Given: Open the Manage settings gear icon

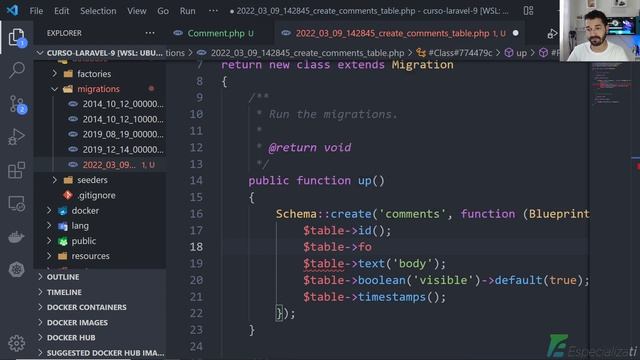Looking at the screenshot, I should 16,343.
